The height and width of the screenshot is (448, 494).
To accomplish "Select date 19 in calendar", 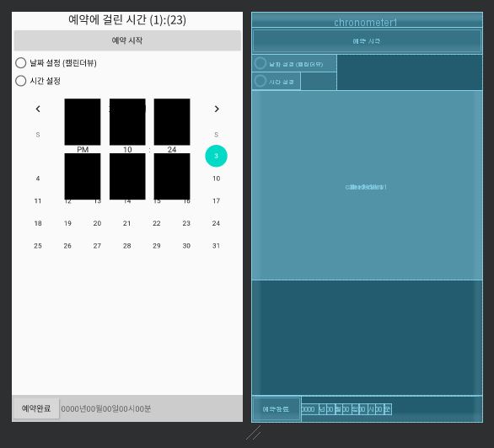I will [67, 223].
